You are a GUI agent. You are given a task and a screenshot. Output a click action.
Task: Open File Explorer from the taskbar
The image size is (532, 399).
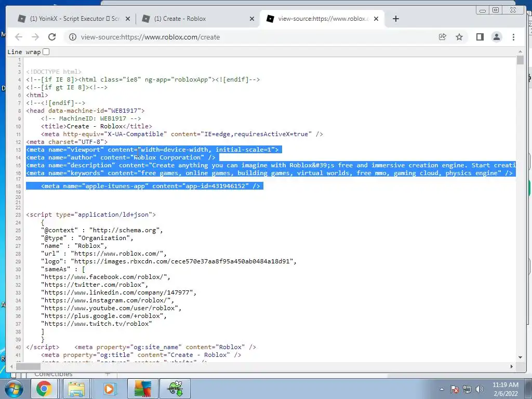coord(76,389)
